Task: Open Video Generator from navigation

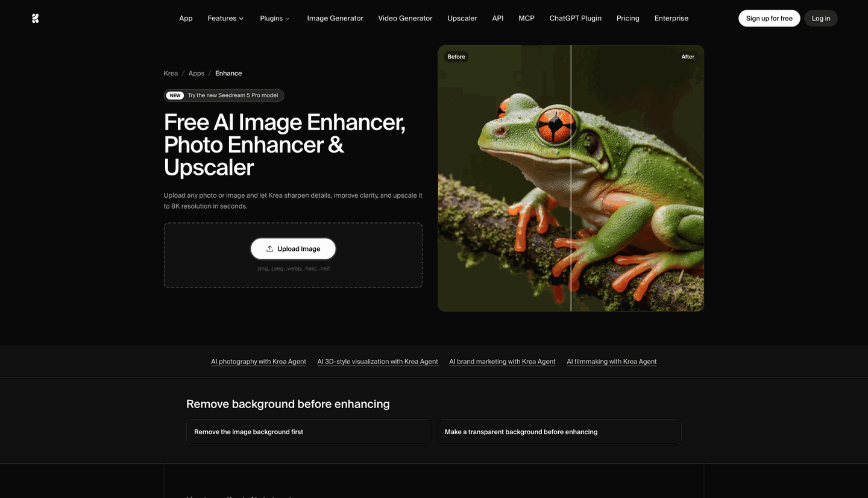Action: (405, 18)
